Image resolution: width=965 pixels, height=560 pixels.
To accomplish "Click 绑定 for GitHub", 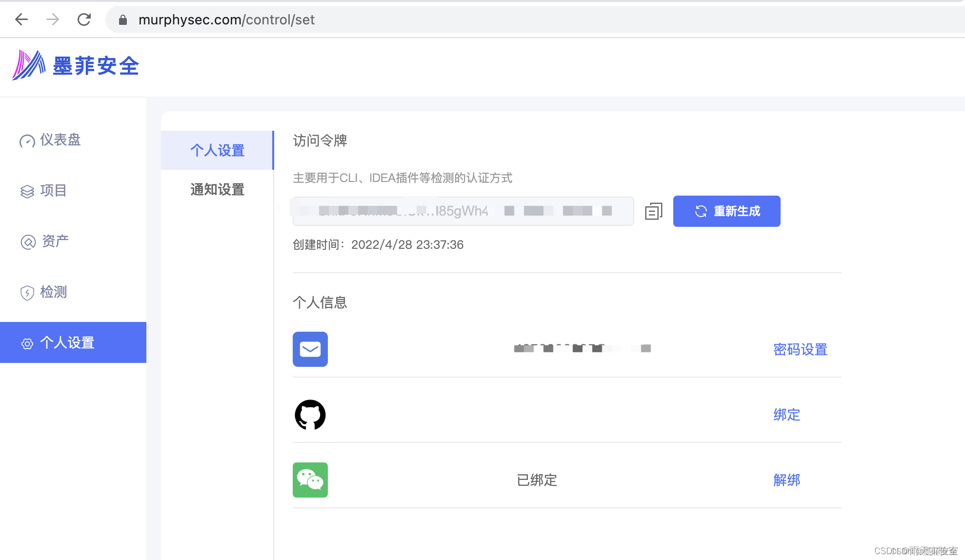I will pyautogui.click(x=786, y=415).
